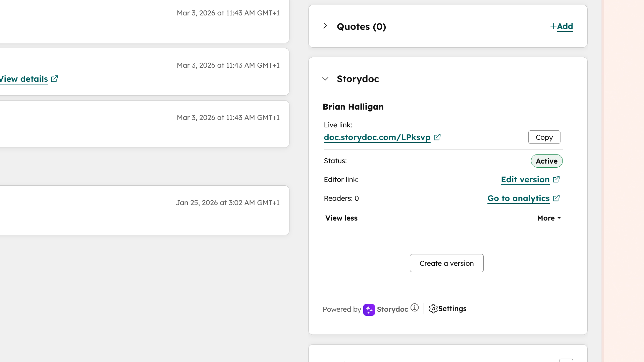
Task: Click View less to collapse details
Action: point(341,218)
